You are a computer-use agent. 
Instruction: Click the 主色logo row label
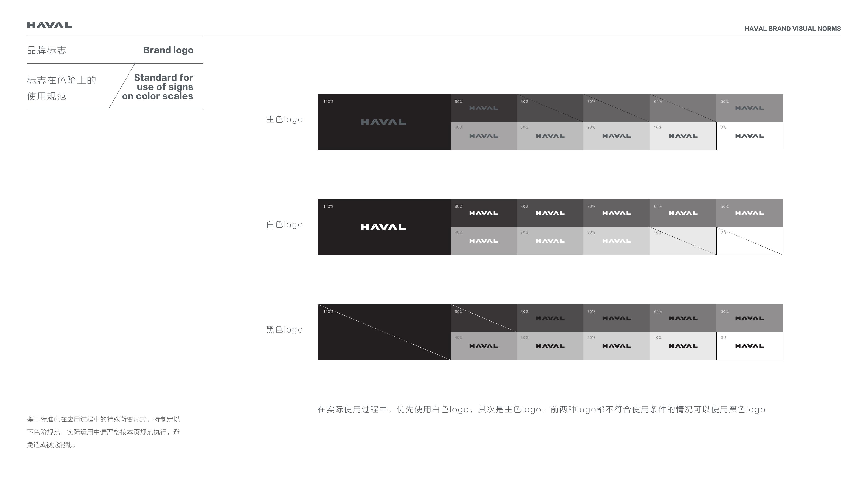(284, 119)
